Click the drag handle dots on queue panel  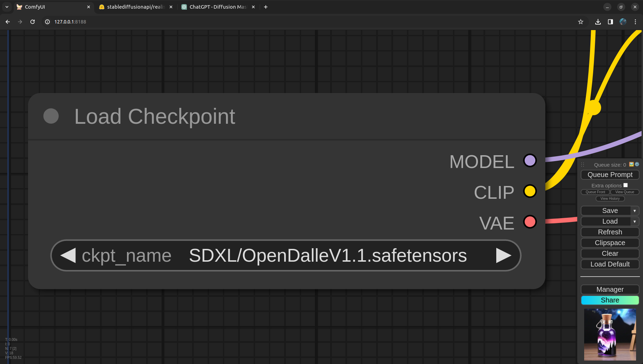click(x=583, y=165)
